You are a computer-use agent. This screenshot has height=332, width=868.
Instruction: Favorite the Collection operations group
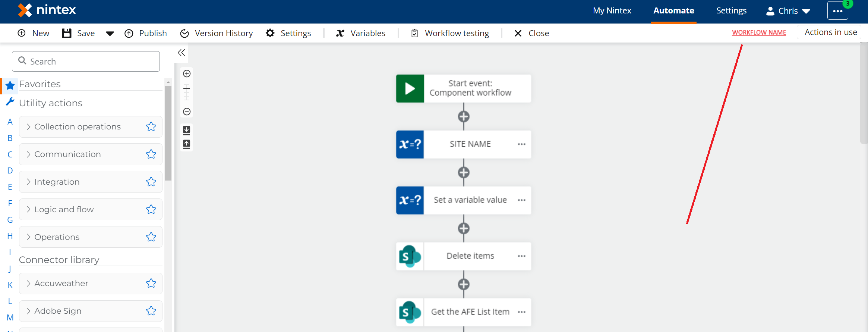(151, 127)
